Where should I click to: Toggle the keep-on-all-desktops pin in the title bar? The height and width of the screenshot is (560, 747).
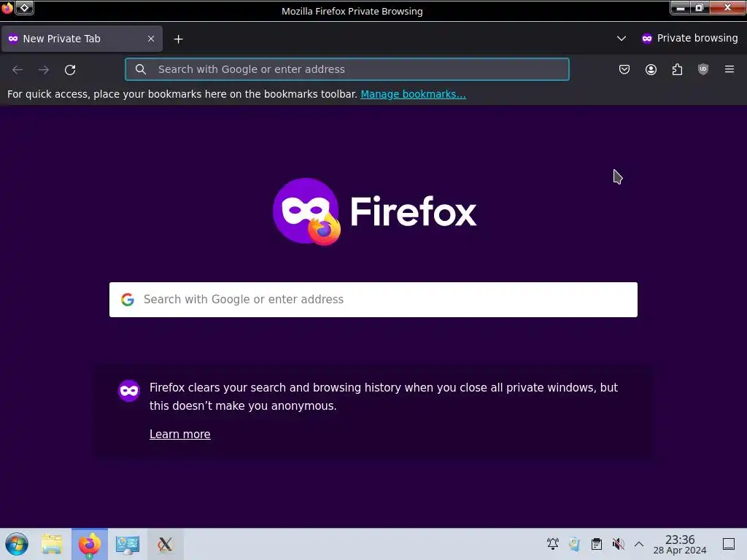tap(24, 7)
